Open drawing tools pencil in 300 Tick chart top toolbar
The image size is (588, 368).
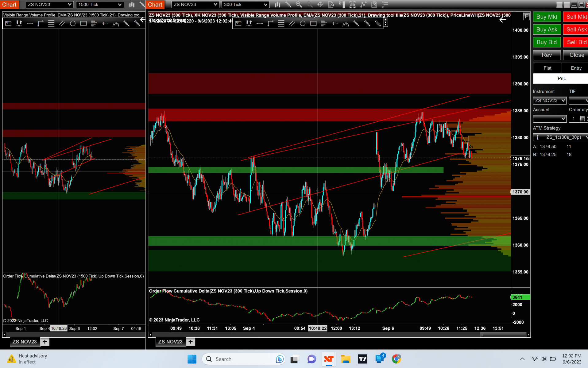pyautogui.click(x=288, y=5)
